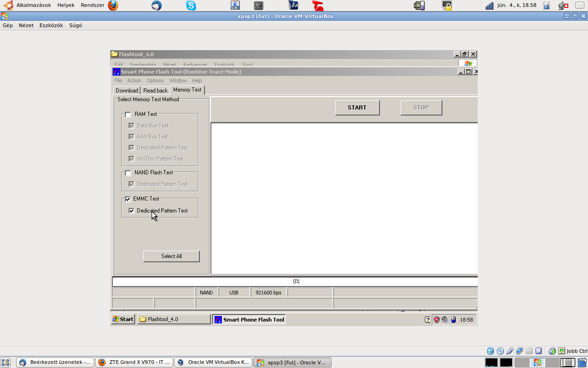Open VirtualBox Gép menu
Screen dimensions: 588x368
point(8,25)
